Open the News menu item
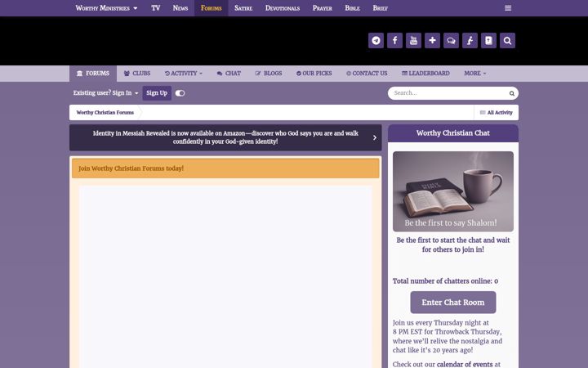This screenshot has height=368, width=588. coord(180,8)
